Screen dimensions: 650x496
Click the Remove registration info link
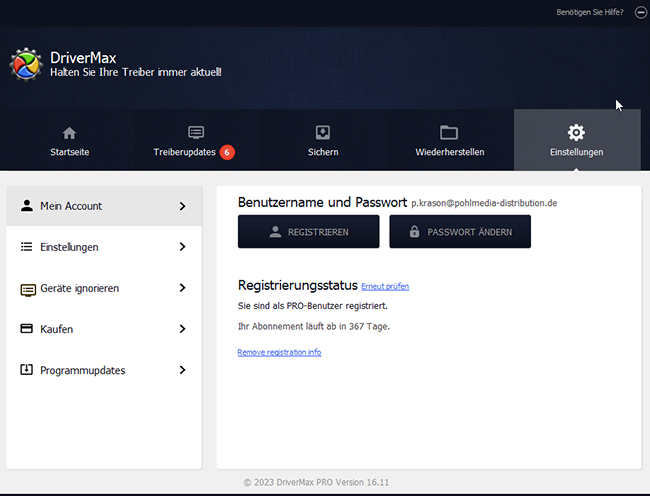(x=279, y=352)
